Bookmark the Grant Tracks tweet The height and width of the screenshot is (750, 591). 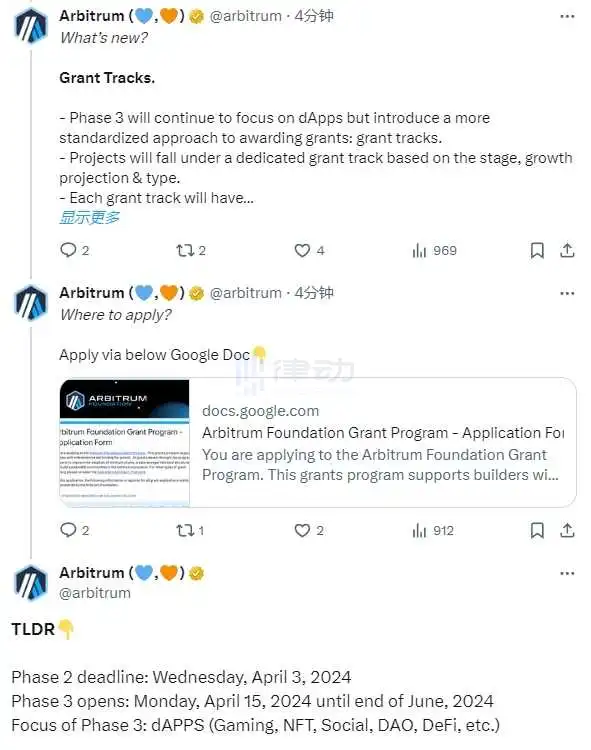click(x=537, y=250)
